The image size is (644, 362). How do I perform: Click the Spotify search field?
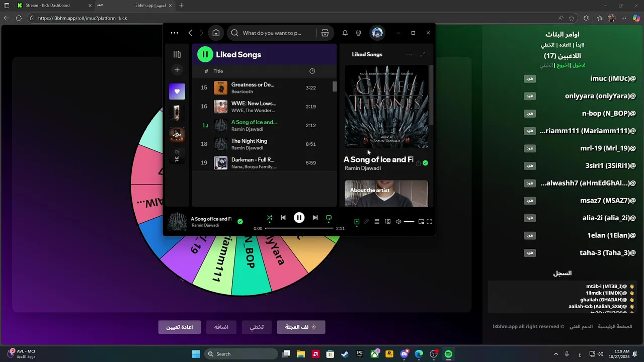[x=272, y=33]
